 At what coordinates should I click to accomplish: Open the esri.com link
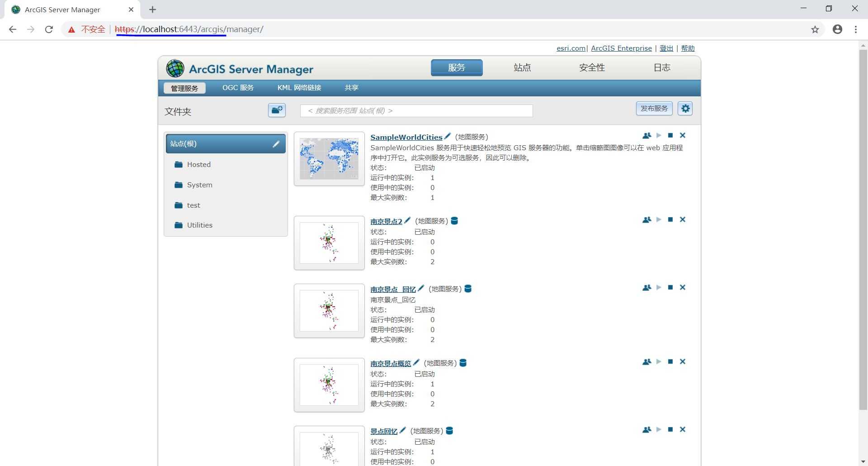coord(571,48)
